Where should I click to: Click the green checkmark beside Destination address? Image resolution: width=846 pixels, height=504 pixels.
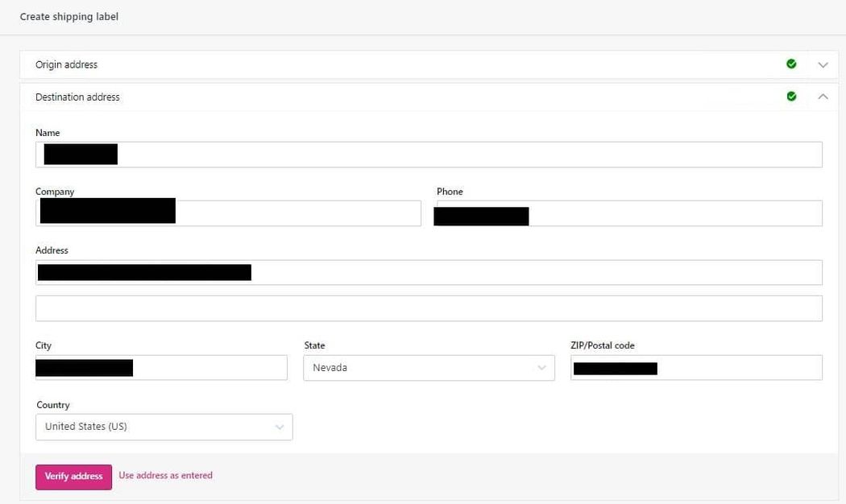(x=791, y=97)
